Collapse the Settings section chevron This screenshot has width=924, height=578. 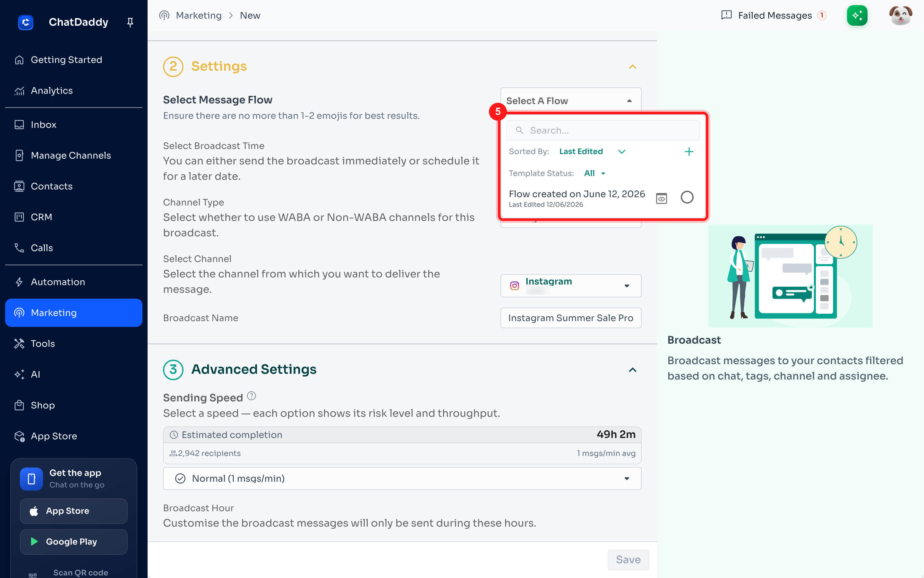tap(633, 67)
